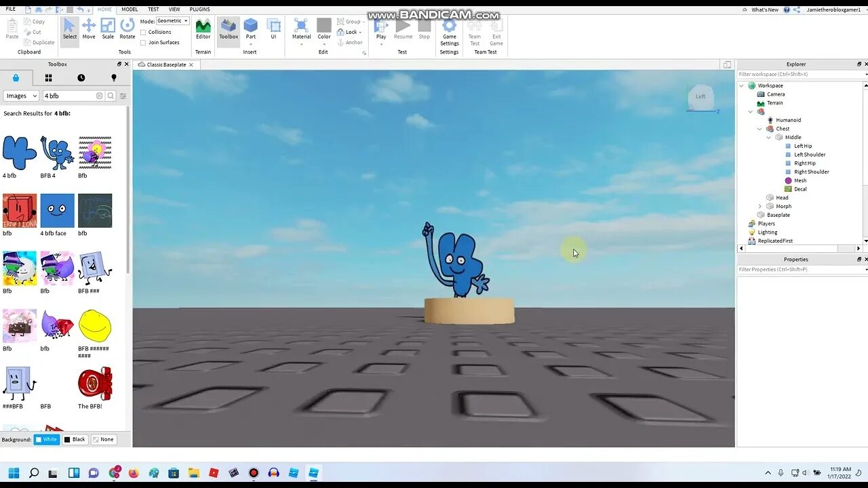Viewport: 868px width, 488px height.
Task: Collapse the Workspace tree node
Action: (x=742, y=85)
